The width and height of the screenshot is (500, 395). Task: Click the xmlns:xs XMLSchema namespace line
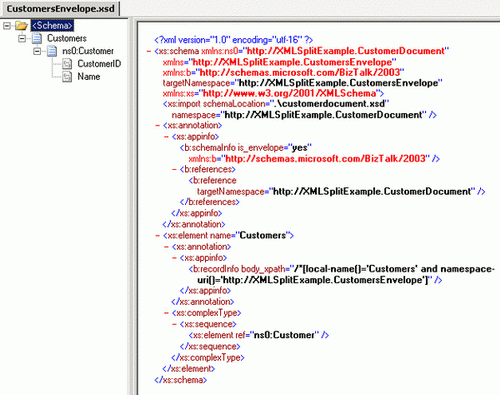[273, 93]
